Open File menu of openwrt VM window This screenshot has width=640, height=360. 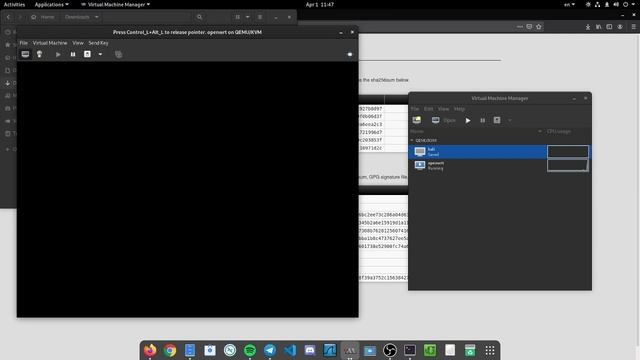[x=24, y=43]
